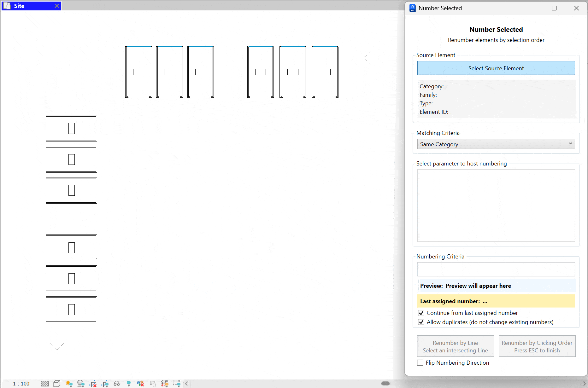Click the Numbering Criteria input field
Image resolution: width=588 pixels, height=388 pixels.
pyautogui.click(x=496, y=269)
